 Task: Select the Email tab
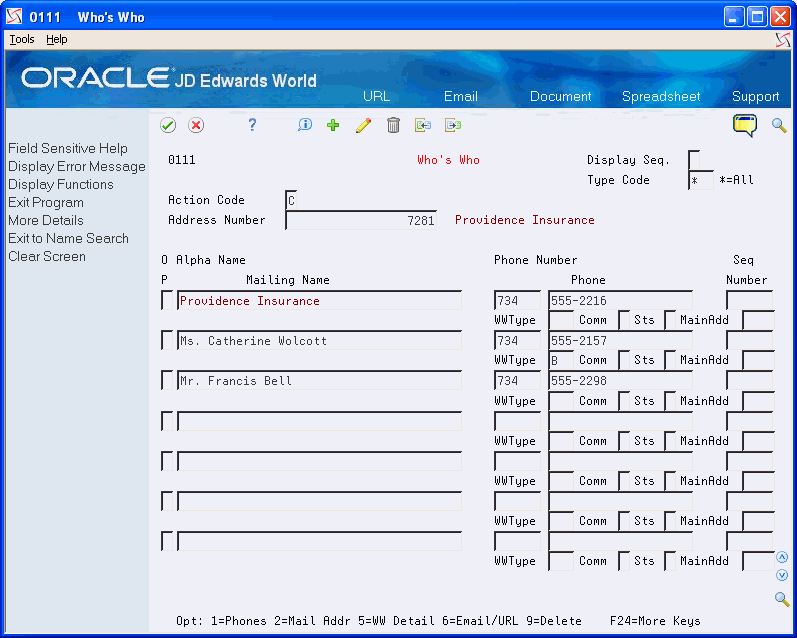pyautogui.click(x=461, y=97)
